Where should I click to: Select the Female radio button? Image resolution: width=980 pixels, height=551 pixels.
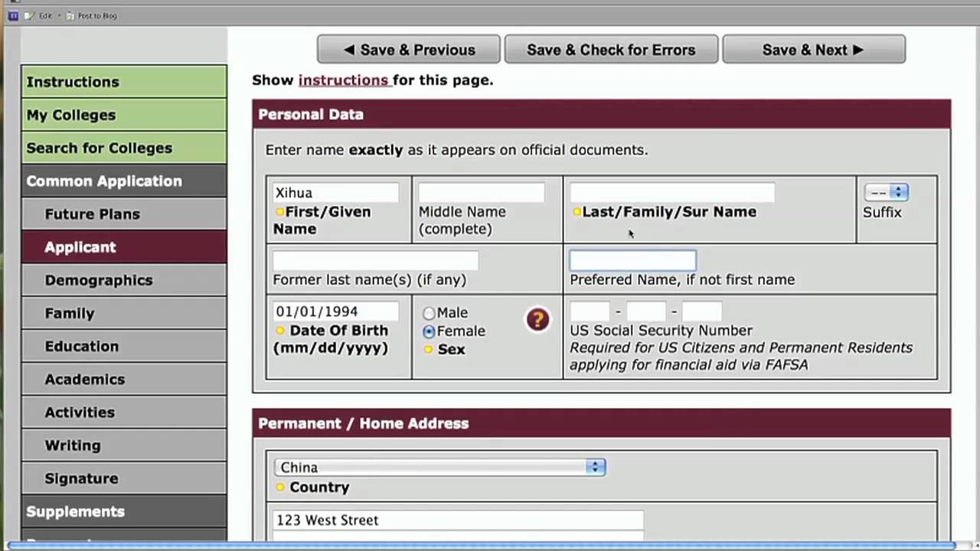point(429,331)
